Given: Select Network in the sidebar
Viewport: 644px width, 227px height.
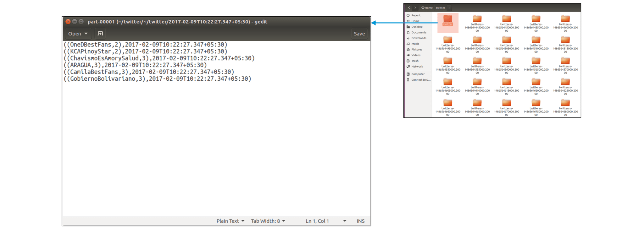Looking at the screenshot, I should tap(417, 67).
